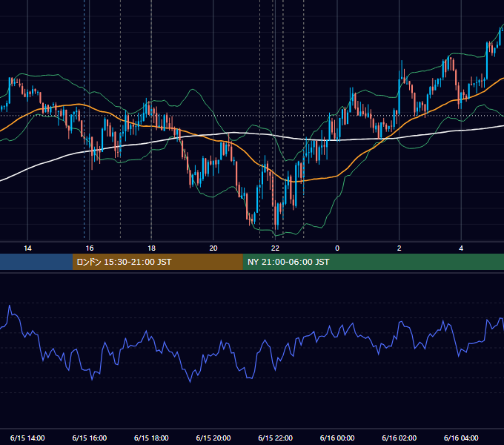Click the 20 hour label on price chart axis
This screenshot has height=445, width=504.
213,248
